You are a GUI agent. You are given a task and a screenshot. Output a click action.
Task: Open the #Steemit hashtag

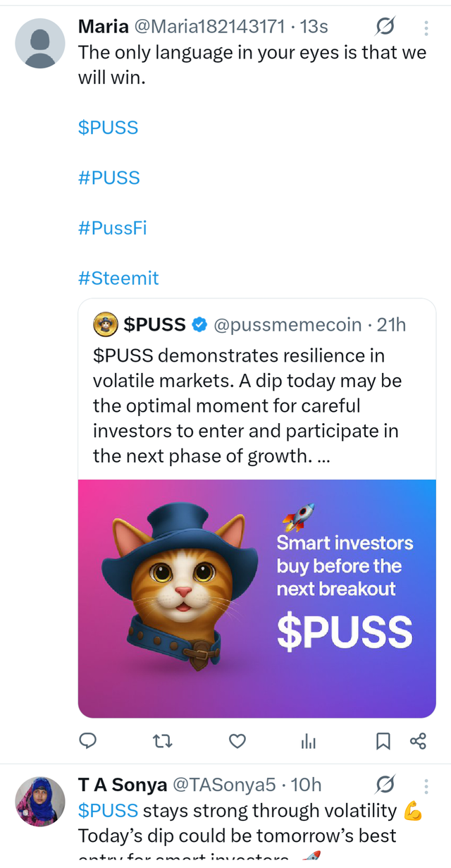click(x=118, y=278)
